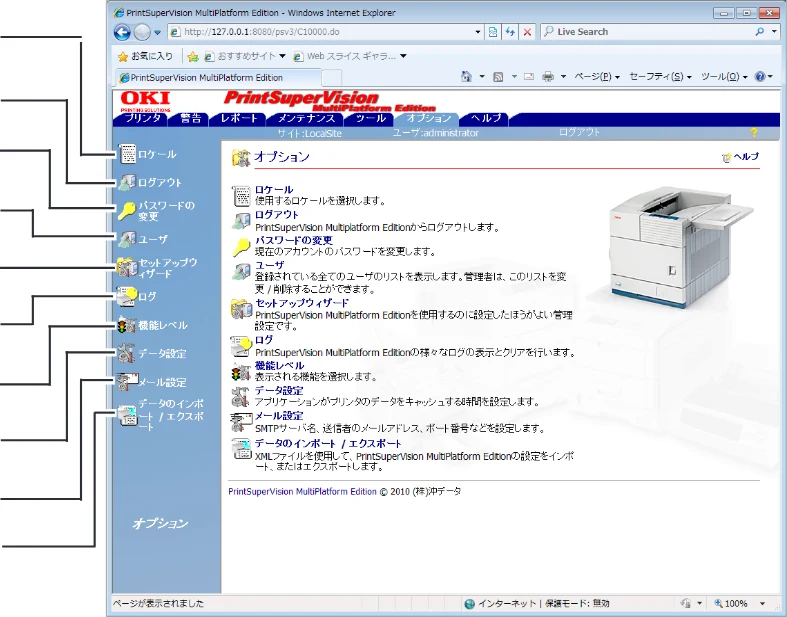Open the メール設定 heading link
The image size is (787, 617).
point(279,416)
